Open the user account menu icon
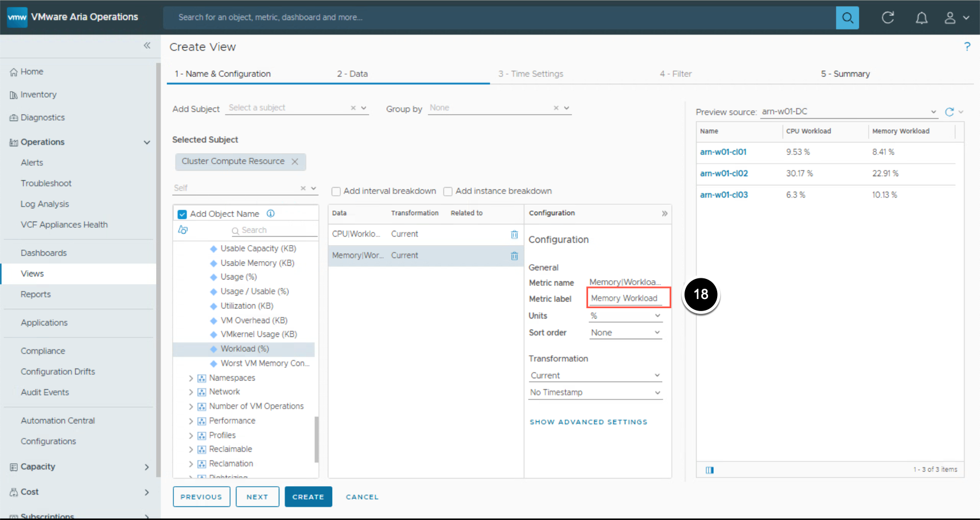980x520 pixels. [950, 18]
